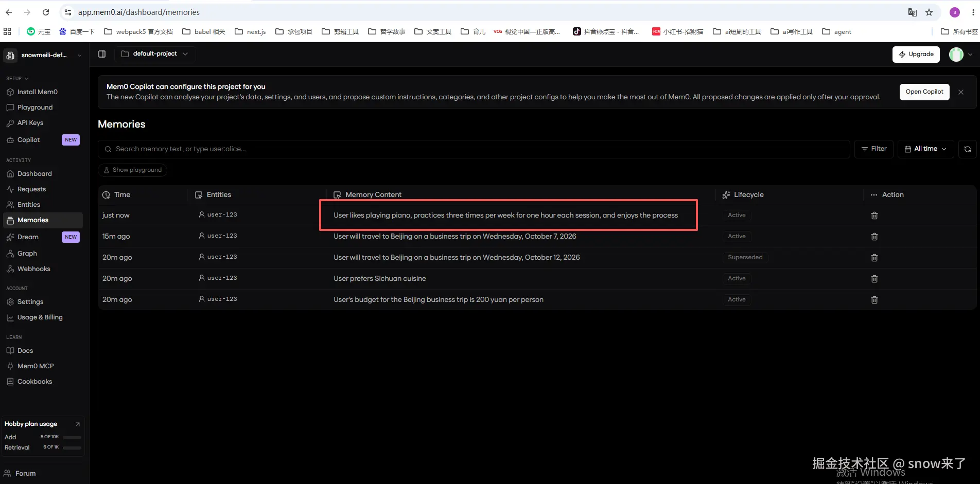Open the browser translate icon
980x484 pixels.
click(912, 12)
